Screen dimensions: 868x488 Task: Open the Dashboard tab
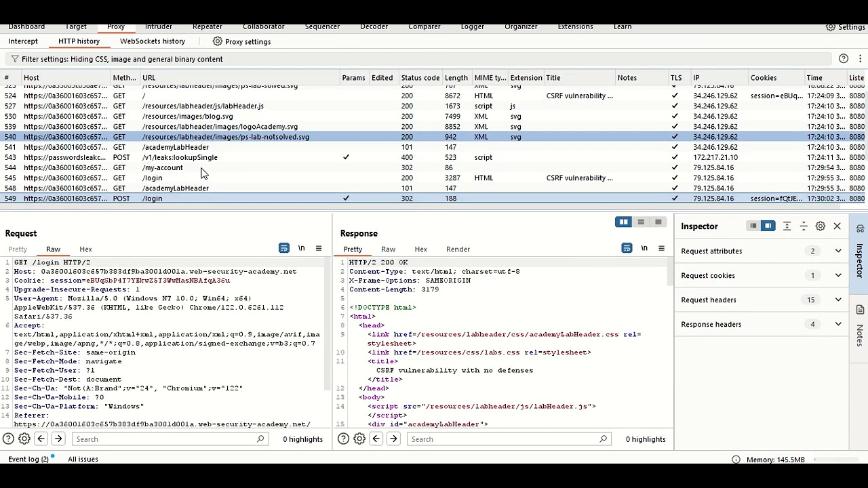[x=26, y=26]
